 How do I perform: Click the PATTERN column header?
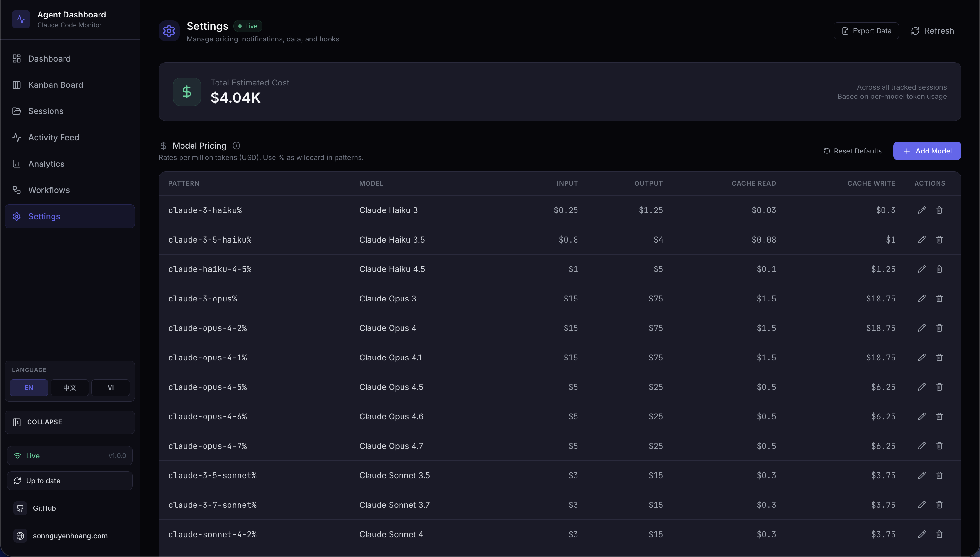pyautogui.click(x=184, y=183)
